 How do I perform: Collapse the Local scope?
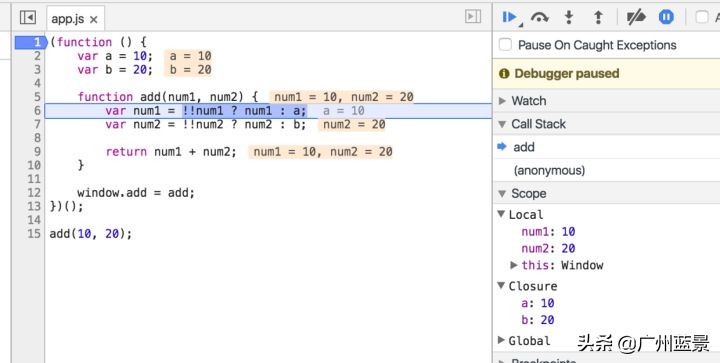[x=501, y=214]
